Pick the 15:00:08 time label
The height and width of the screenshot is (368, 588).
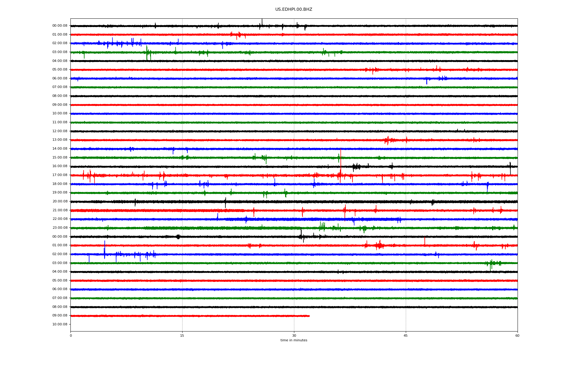click(x=60, y=158)
